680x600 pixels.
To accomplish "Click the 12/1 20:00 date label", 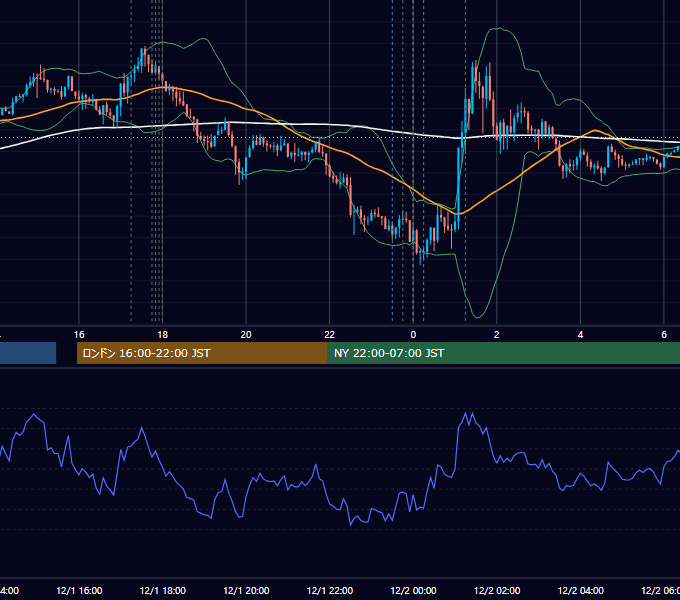I will point(246,590).
